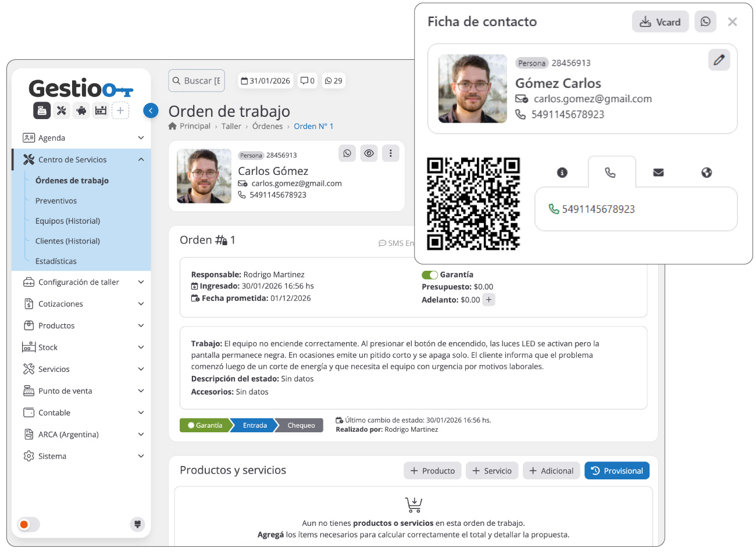The height and width of the screenshot is (552, 756).
Task: Collapse the sidebar with blue arrow button
Action: coord(151,110)
